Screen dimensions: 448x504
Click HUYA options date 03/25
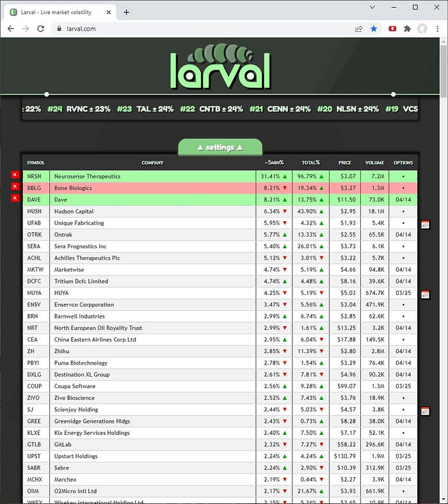point(403,293)
